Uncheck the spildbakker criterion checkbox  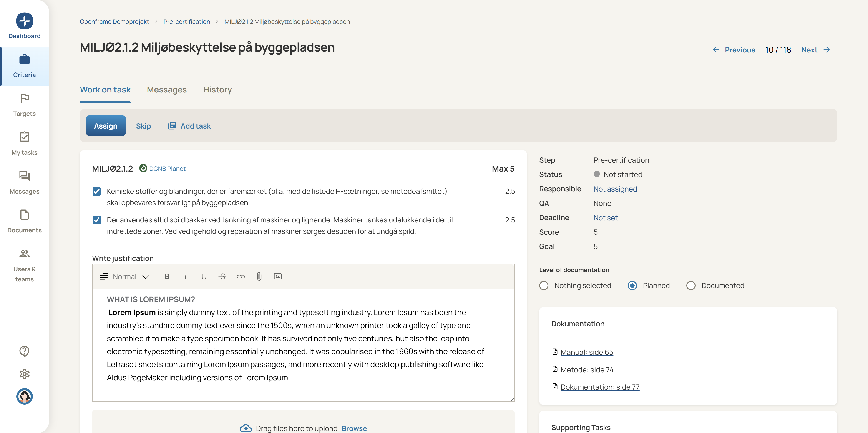(x=97, y=220)
